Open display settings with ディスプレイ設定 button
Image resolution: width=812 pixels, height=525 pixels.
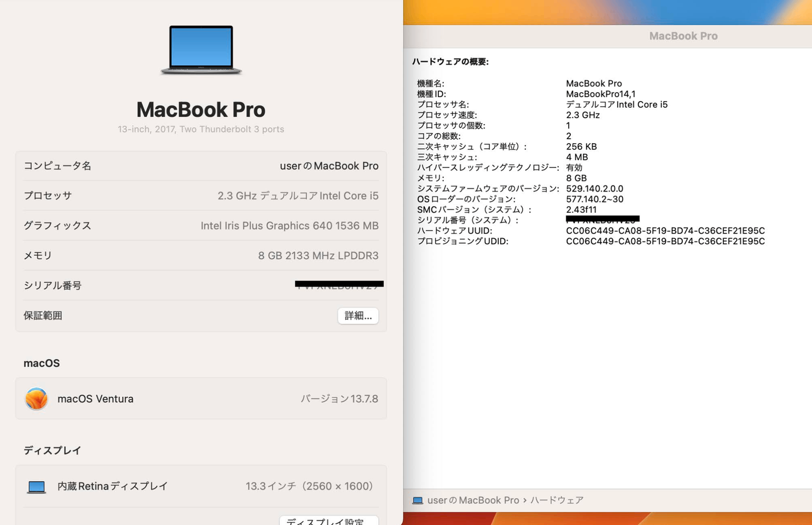point(329,521)
